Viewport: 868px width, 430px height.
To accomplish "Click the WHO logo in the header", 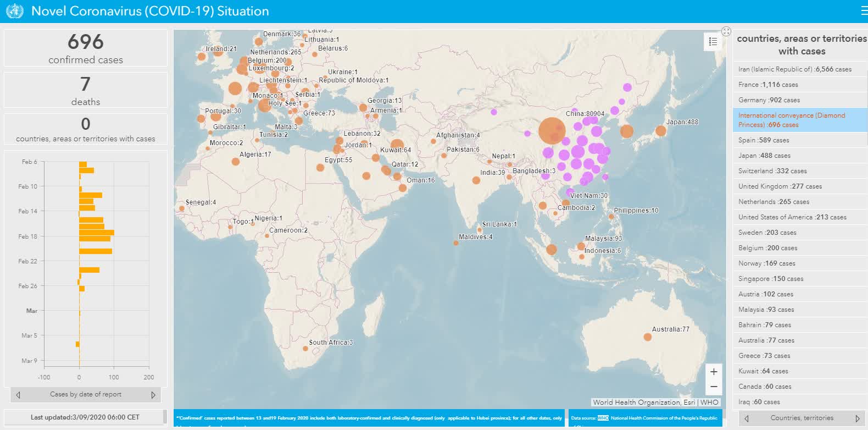I will click(14, 11).
